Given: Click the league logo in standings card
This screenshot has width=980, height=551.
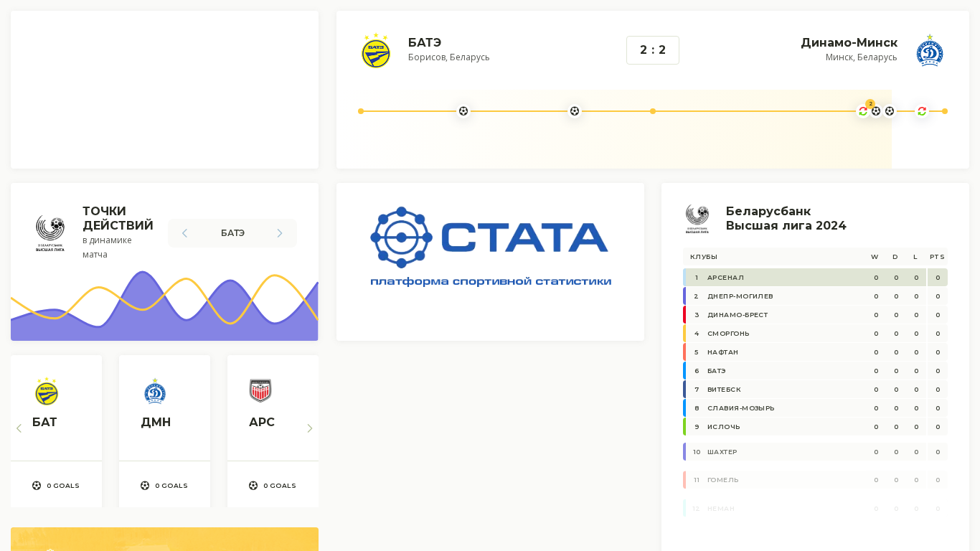Looking at the screenshot, I should 697,219.
